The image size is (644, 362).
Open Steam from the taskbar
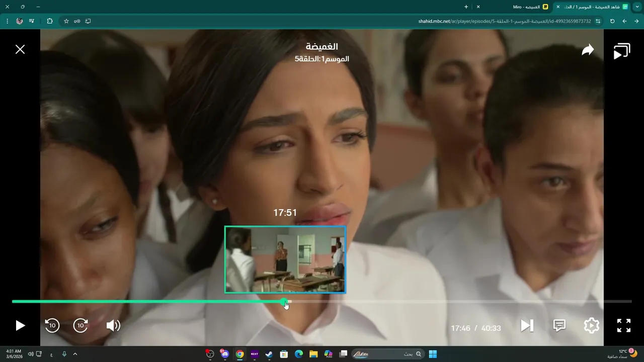269,354
